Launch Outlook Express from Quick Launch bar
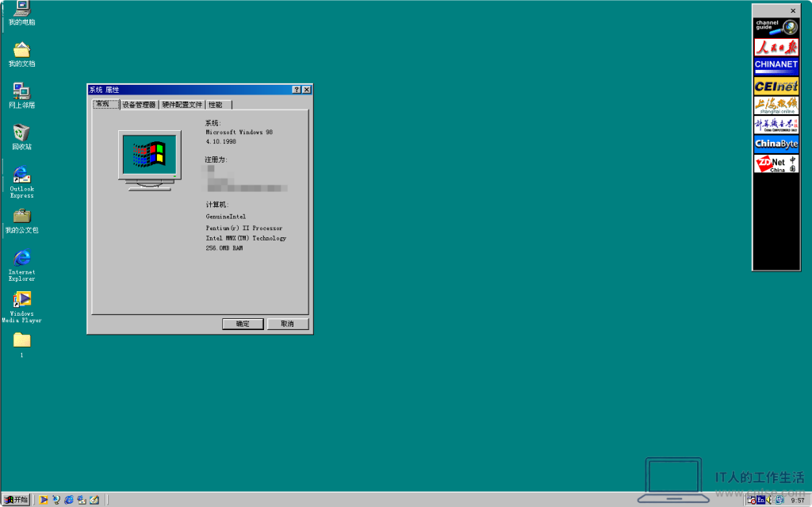This screenshot has width=812, height=507. pos(82,500)
